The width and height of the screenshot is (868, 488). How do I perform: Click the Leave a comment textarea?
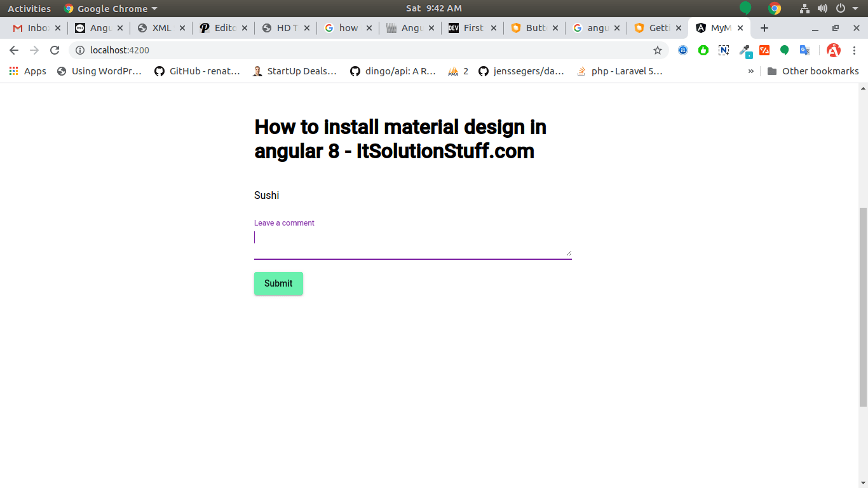pos(412,241)
